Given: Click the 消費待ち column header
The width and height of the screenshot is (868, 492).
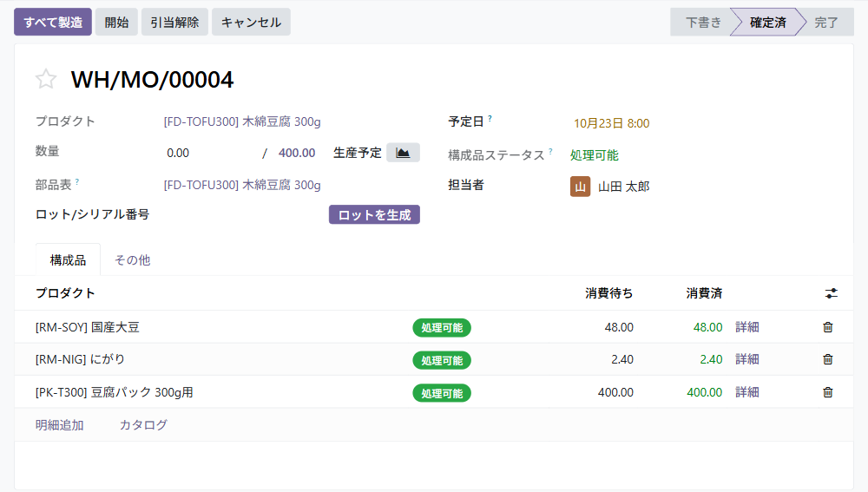Looking at the screenshot, I should 609,292.
